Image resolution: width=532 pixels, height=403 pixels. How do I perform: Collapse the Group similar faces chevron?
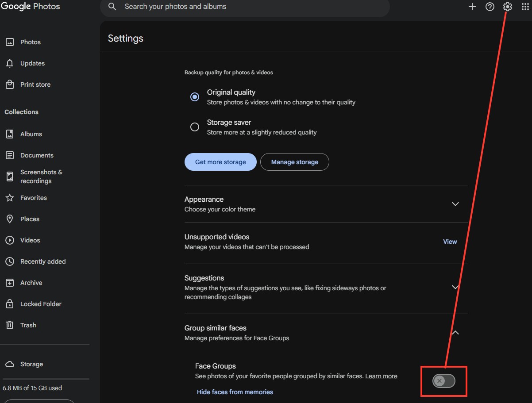[x=455, y=333]
